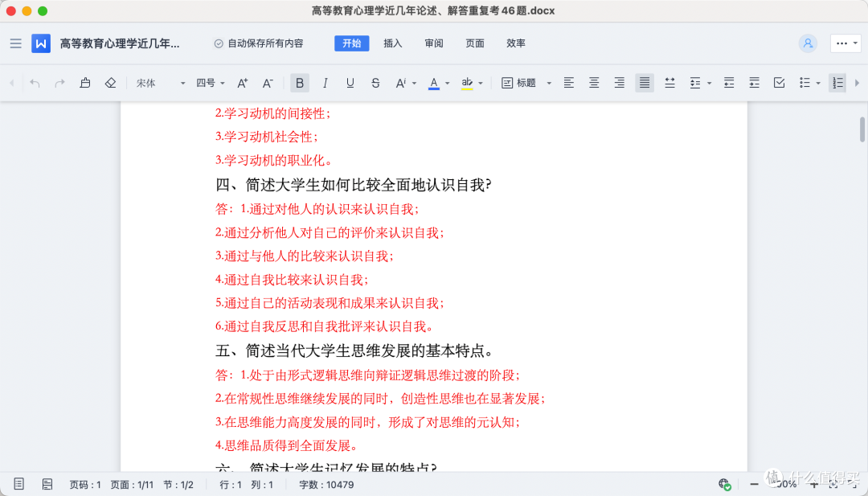
Task: Click the 字数: 10479 word count
Action: click(x=326, y=485)
